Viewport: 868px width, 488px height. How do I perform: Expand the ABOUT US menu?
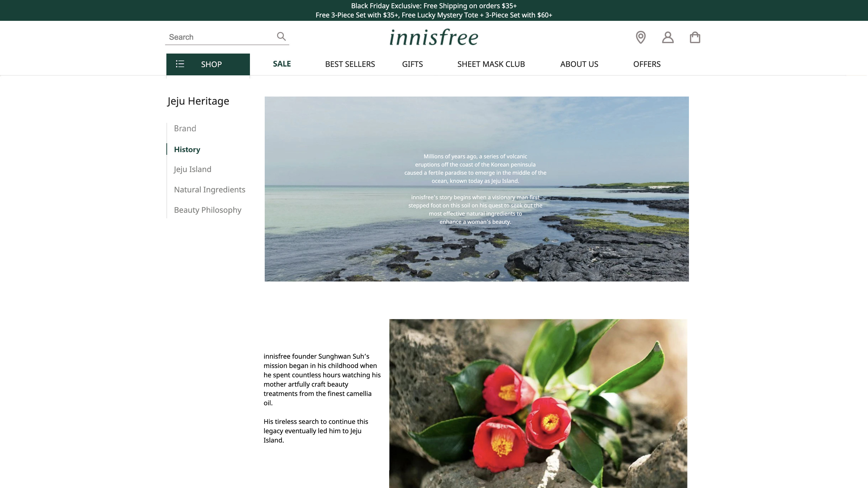click(x=579, y=64)
